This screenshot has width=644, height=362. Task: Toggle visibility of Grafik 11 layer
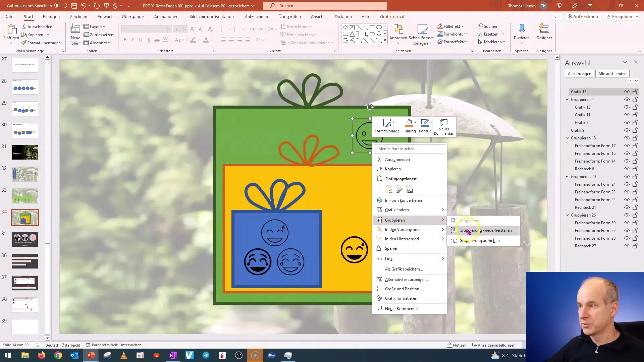(628, 115)
